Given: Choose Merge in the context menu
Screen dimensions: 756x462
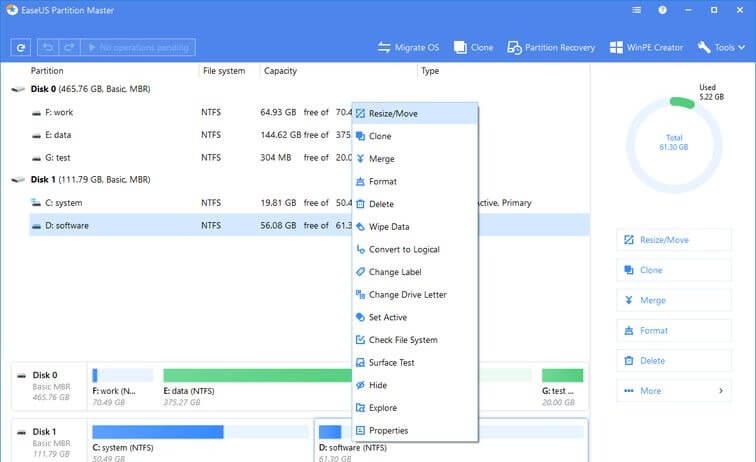Looking at the screenshot, I should 415,159.
